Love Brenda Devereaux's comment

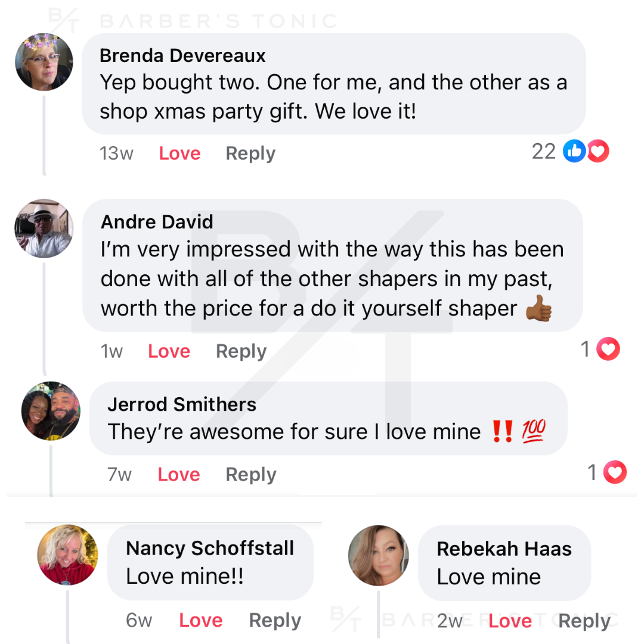point(179,153)
